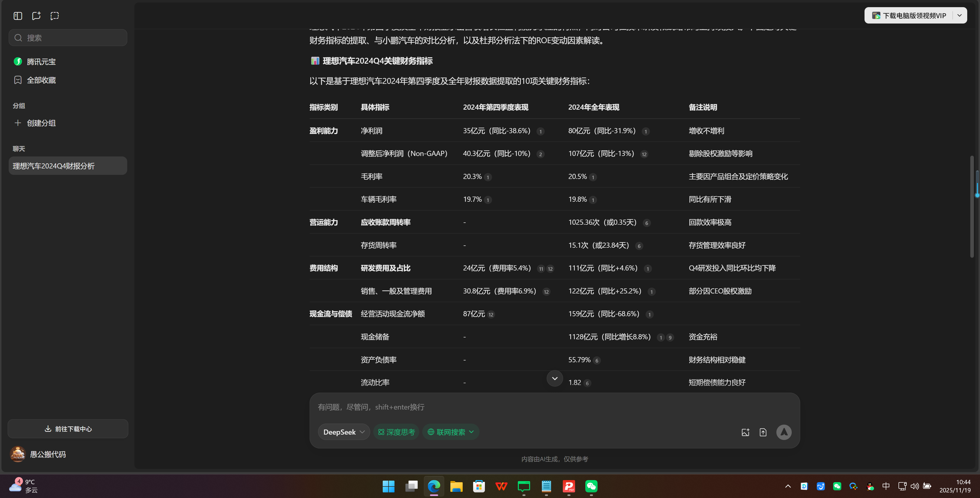The height and width of the screenshot is (498, 980).
Task: Collapse the left sidebar panel
Action: [x=17, y=16]
